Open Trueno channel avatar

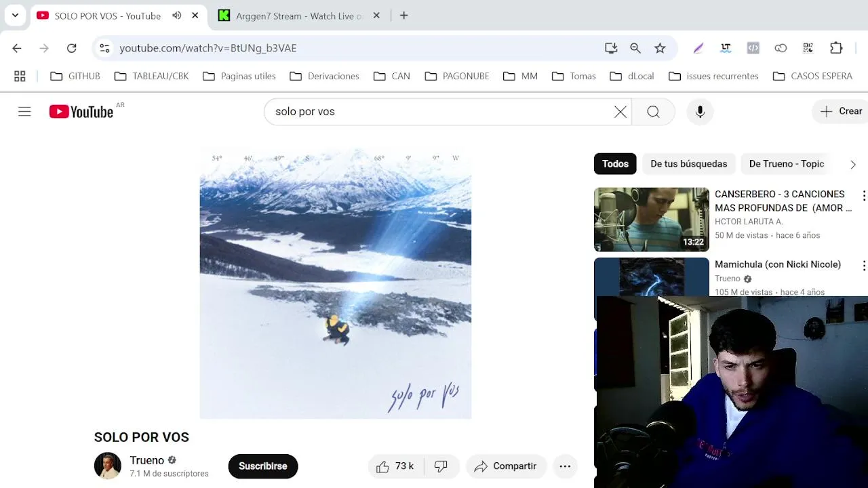pos(107,466)
